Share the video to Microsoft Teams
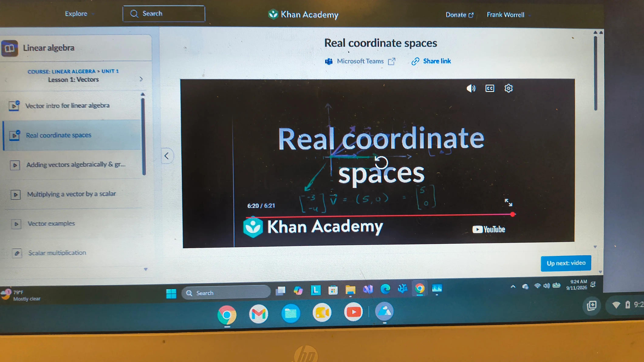The width and height of the screenshot is (644, 362). click(360, 61)
